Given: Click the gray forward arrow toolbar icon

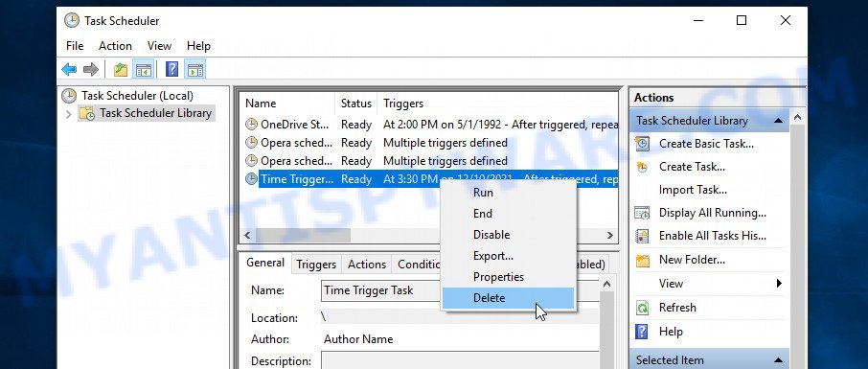Looking at the screenshot, I should click(91, 69).
